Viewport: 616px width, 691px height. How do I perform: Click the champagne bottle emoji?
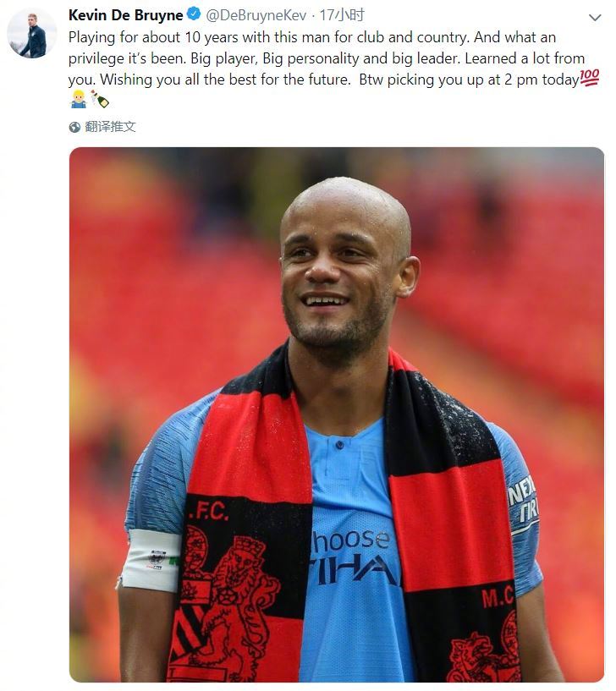pos(100,99)
